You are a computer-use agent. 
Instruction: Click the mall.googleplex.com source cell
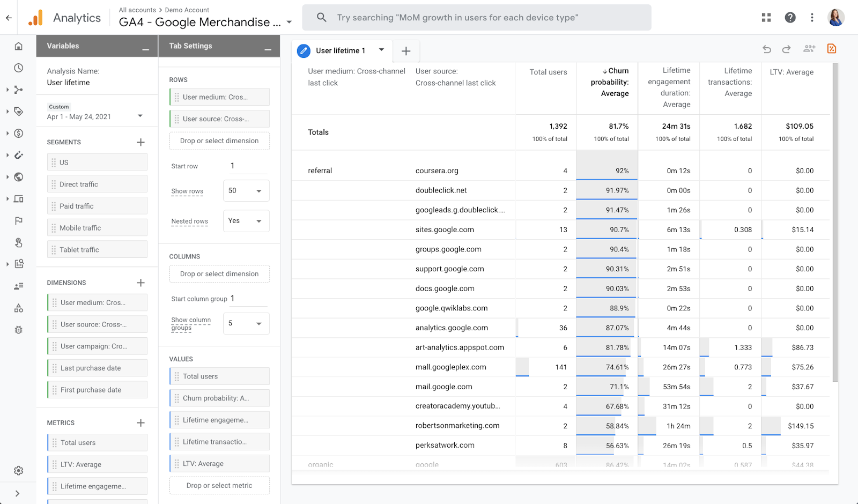450,367
